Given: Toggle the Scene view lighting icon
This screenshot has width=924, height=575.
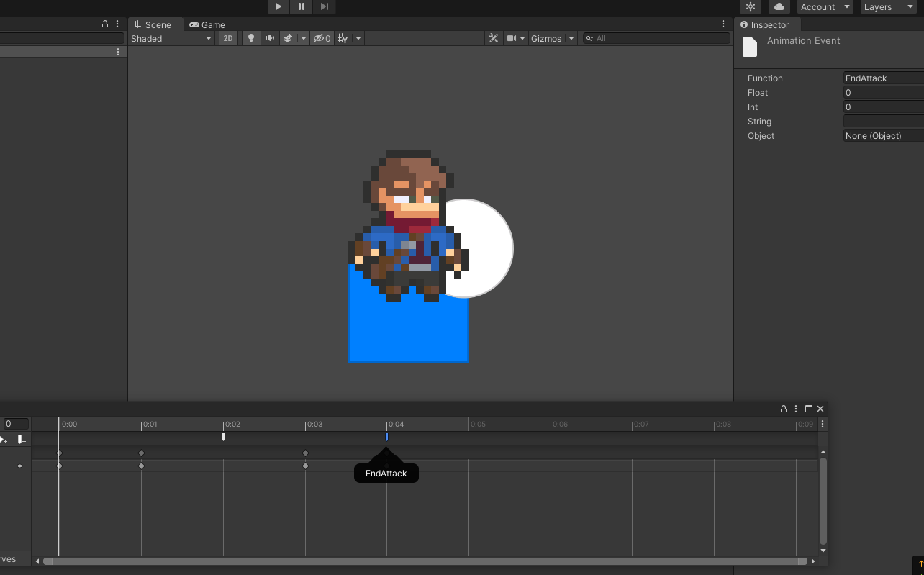Looking at the screenshot, I should click(250, 38).
